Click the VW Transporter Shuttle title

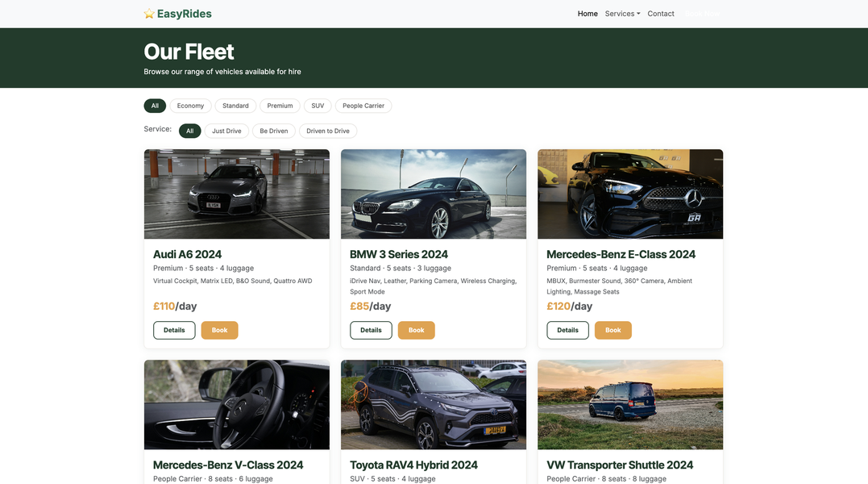click(620, 465)
